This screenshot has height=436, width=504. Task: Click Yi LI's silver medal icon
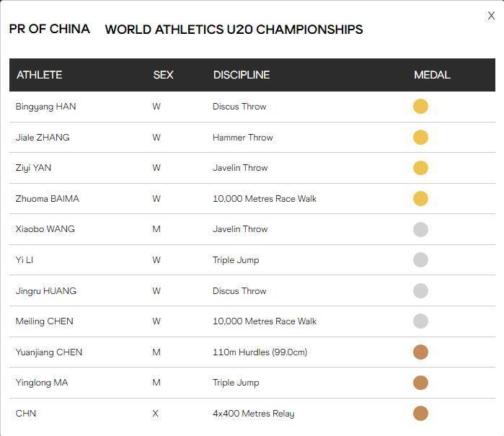420,260
